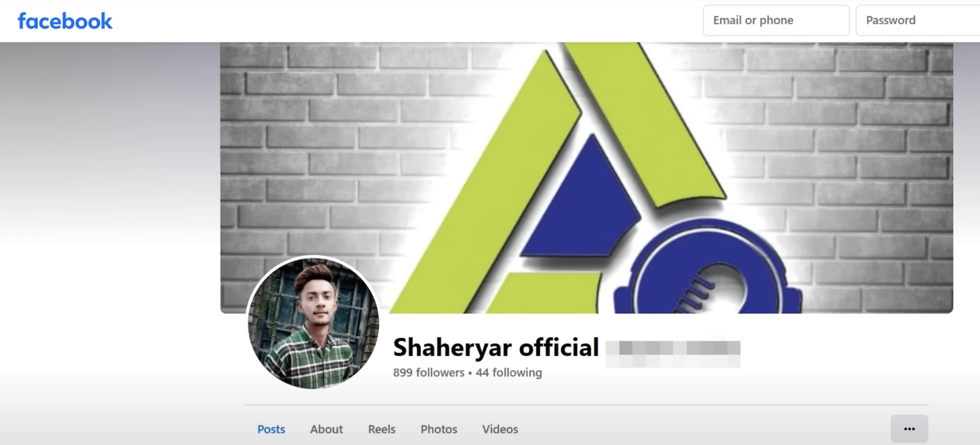Focus the Email or phone field
The width and height of the screenshot is (980, 445).
(776, 21)
